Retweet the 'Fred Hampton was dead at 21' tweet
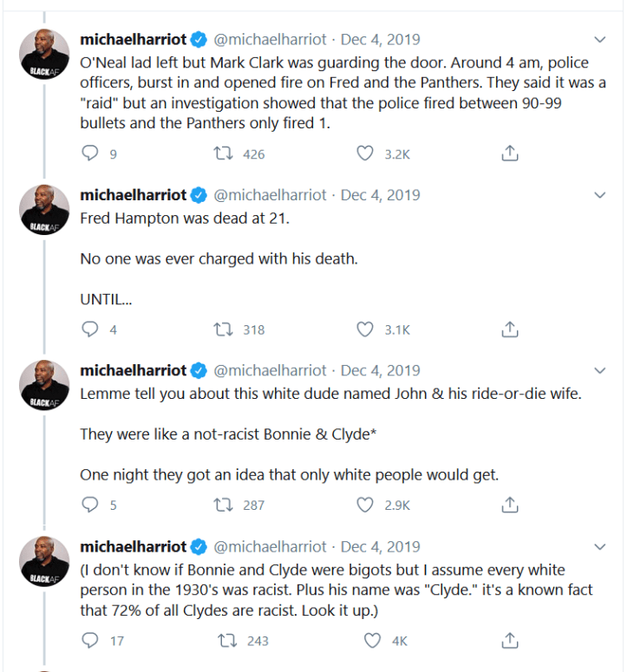Image resolution: width=627 pixels, height=672 pixels. click(222, 329)
